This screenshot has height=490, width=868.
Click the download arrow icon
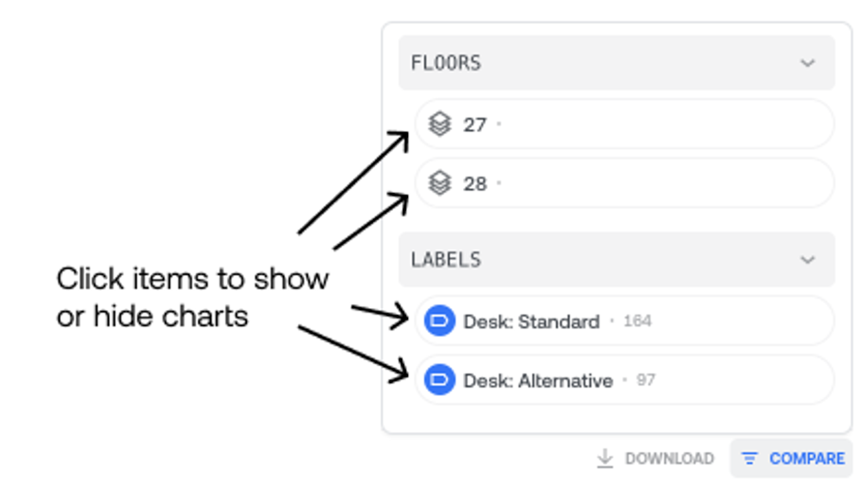point(605,459)
